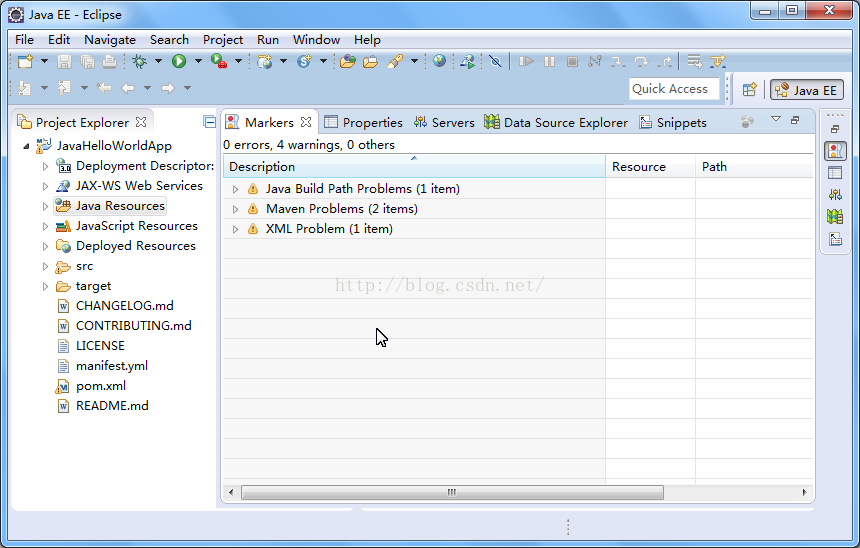Viewport: 860px width, 548px height.
Task: Click the Launch Web Service Explorer icon
Action: (467, 61)
